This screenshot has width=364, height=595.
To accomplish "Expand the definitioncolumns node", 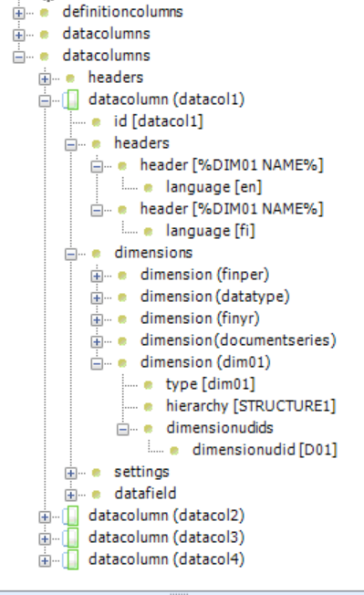I will 18,14.
